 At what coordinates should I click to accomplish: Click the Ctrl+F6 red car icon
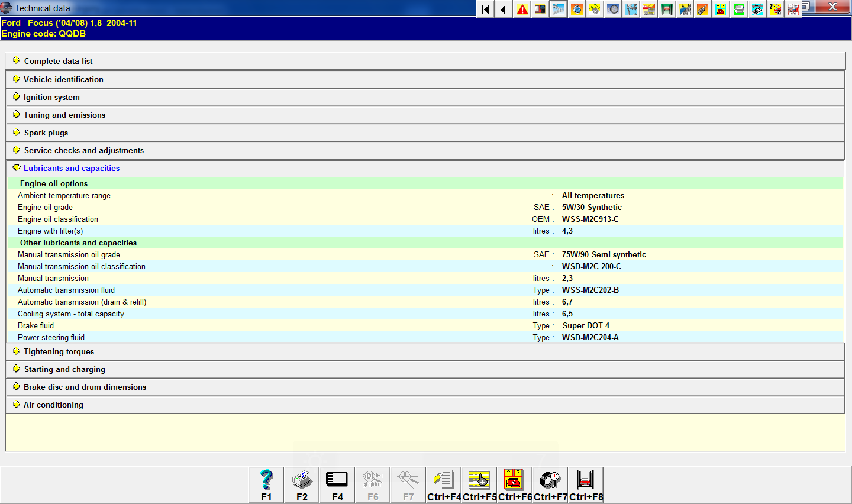514,484
